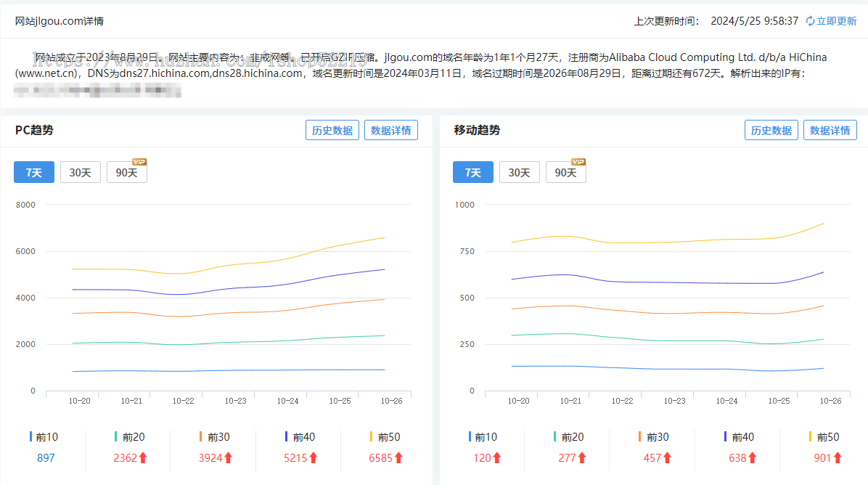Screen dimensions: 868x485
Task: Click red up arrow next to 5215
Action: (x=314, y=458)
